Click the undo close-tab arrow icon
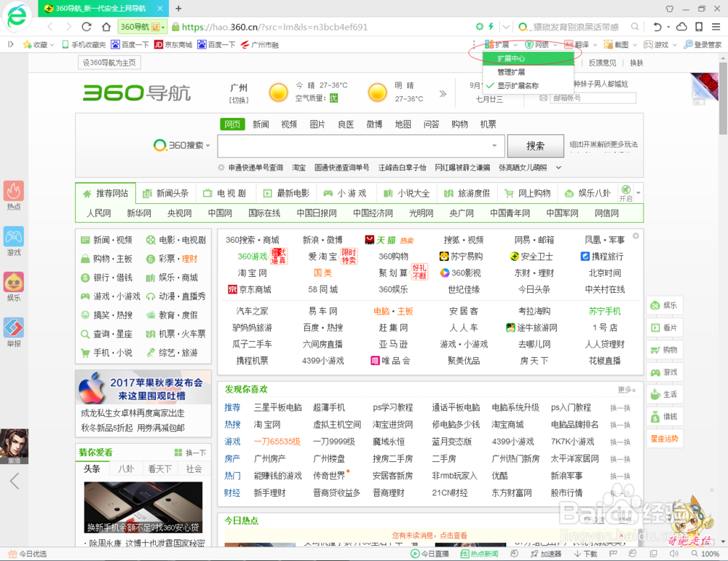Viewport: 728px width, 561px height. [657, 27]
